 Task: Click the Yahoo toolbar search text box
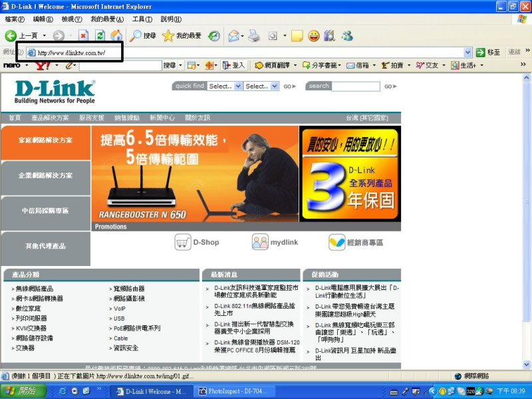click(120, 65)
